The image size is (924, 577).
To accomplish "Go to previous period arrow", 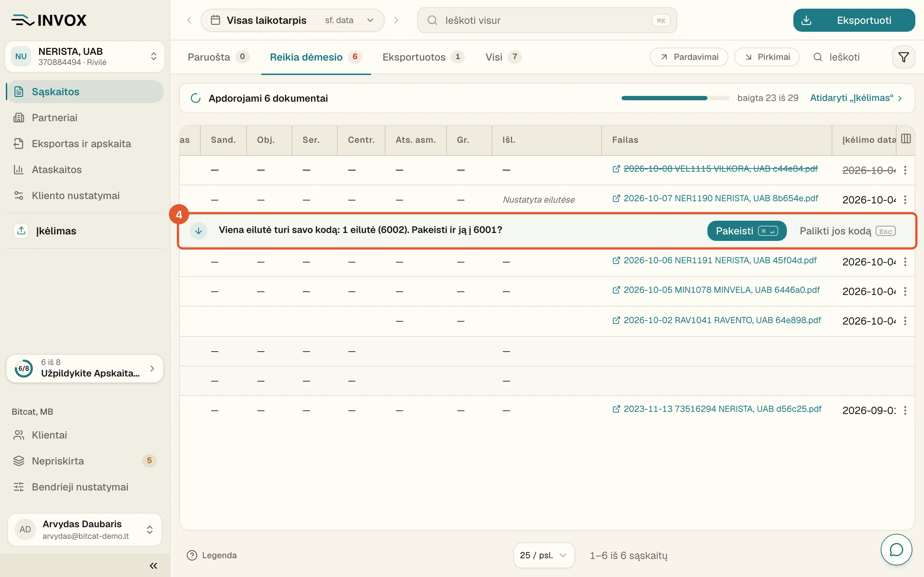I will (x=189, y=20).
